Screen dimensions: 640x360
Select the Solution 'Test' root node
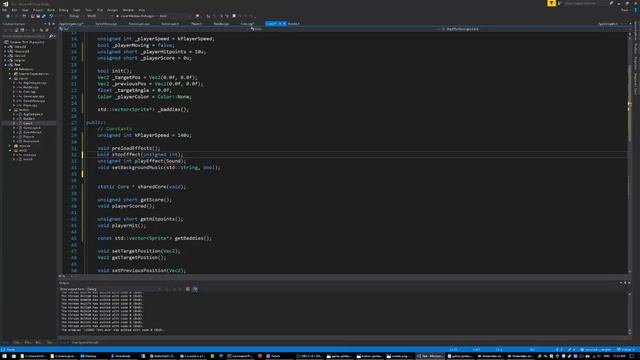click(27, 42)
